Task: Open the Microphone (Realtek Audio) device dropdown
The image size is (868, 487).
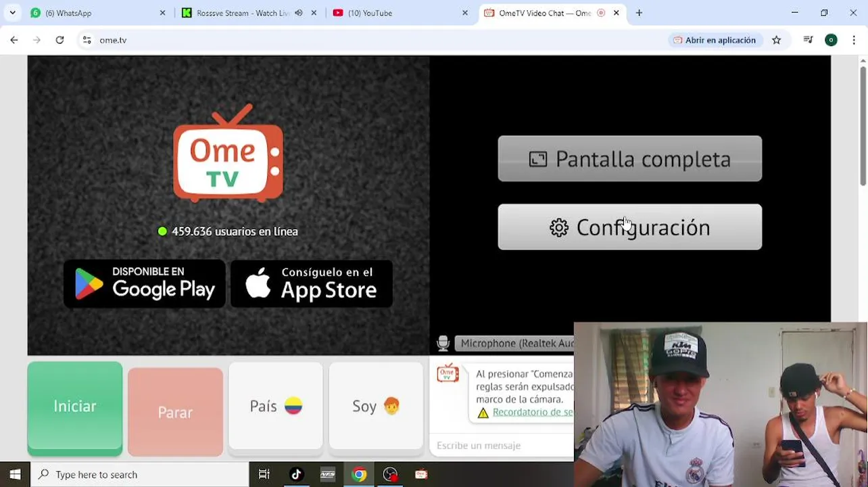Action: (514, 344)
